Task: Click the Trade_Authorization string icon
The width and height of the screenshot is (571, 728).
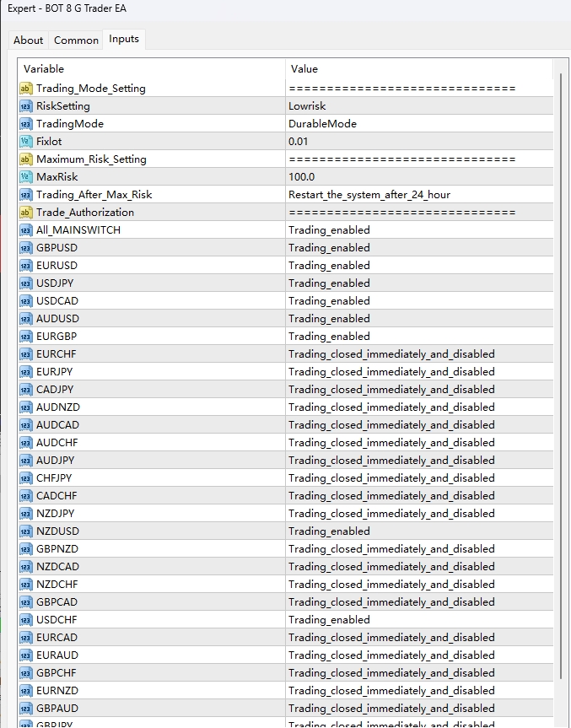Action: click(25, 213)
